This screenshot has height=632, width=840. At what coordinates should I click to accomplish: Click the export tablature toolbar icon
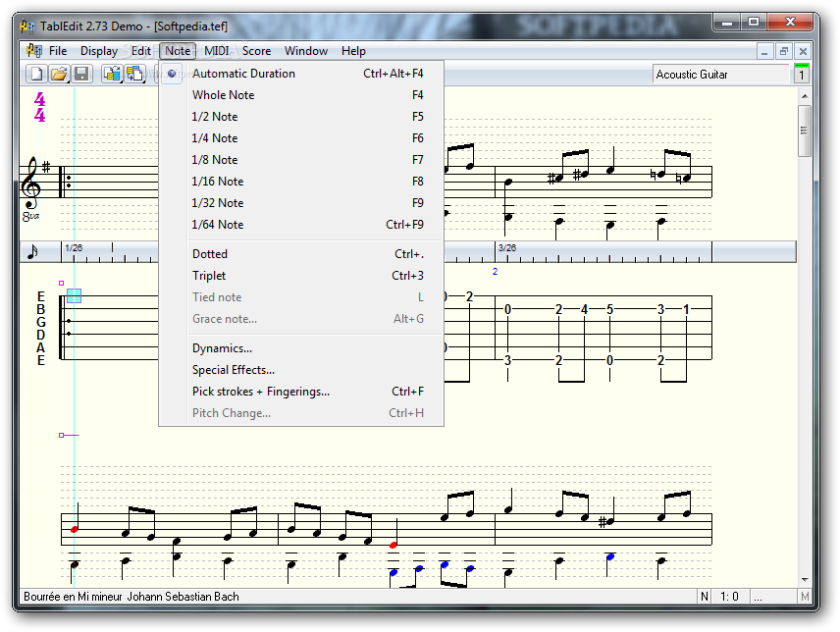(135, 74)
